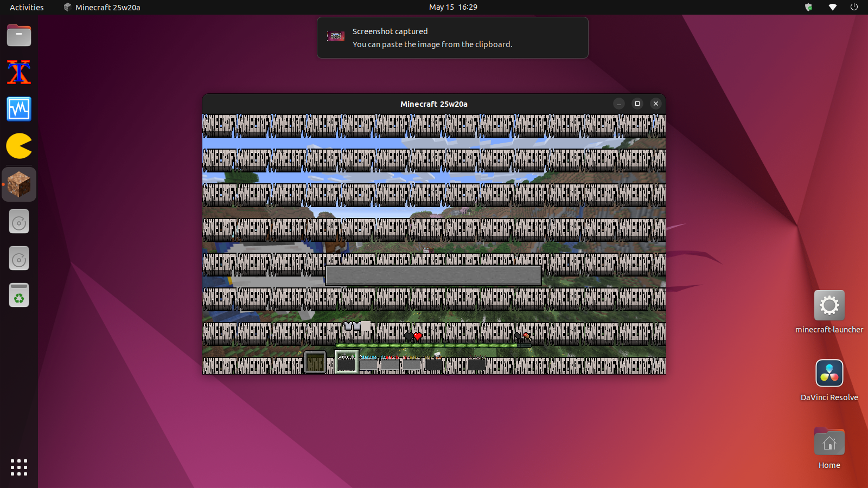The height and width of the screenshot is (488, 868).
Task: Click the red heart health icon
Action: (x=418, y=336)
